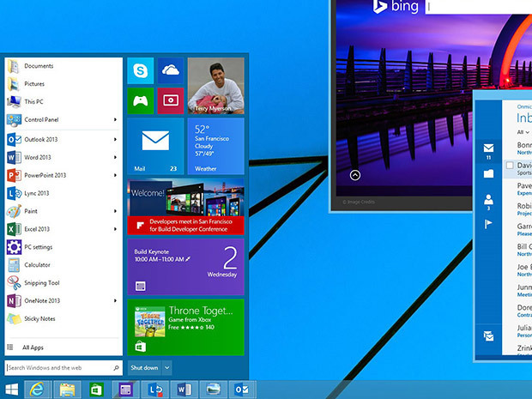
Task: Switch to Word on the taskbar
Action: pos(184,390)
